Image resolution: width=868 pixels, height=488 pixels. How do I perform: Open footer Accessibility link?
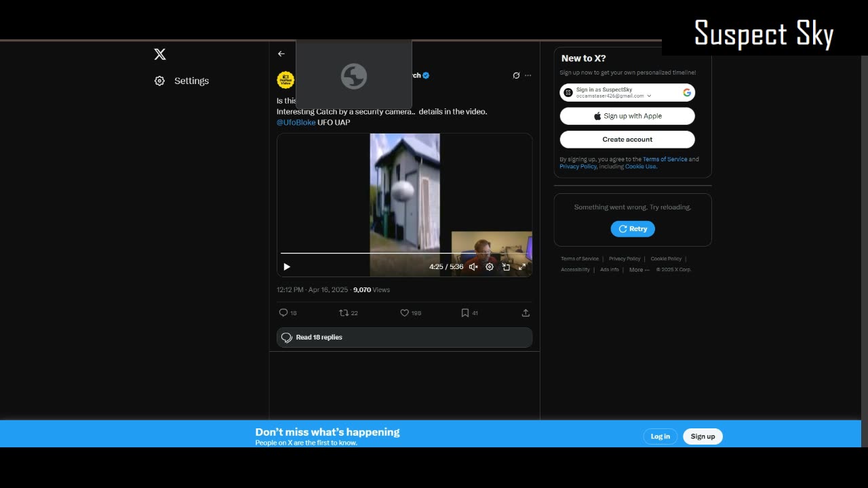pyautogui.click(x=575, y=270)
